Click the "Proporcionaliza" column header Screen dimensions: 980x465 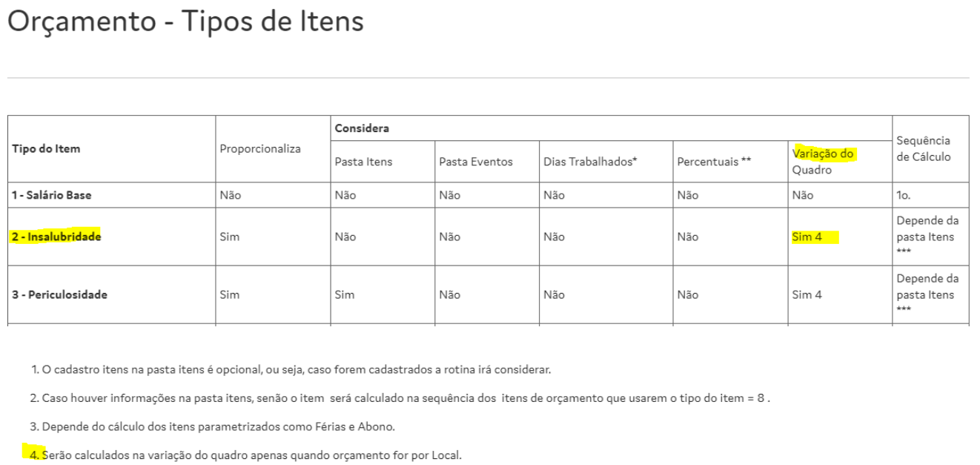coord(260,148)
